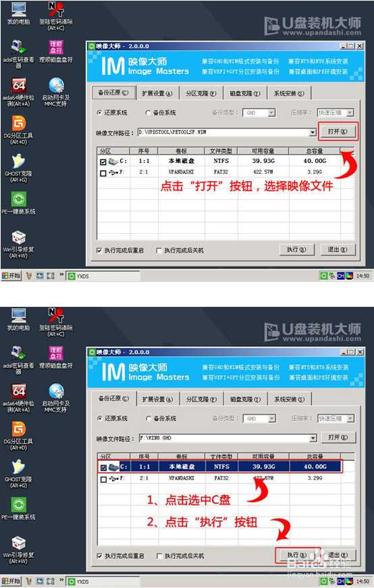Open GHOST克隆 icon in the upper screenshot
The height and width of the screenshot is (588, 374).
click(18, 168)
